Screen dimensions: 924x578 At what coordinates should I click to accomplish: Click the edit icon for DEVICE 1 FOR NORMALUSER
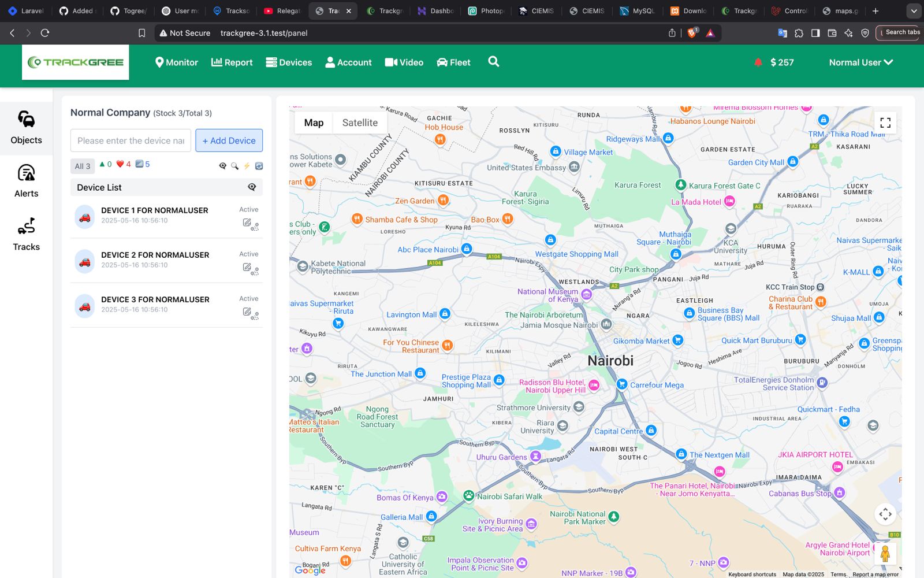[246, 223]
